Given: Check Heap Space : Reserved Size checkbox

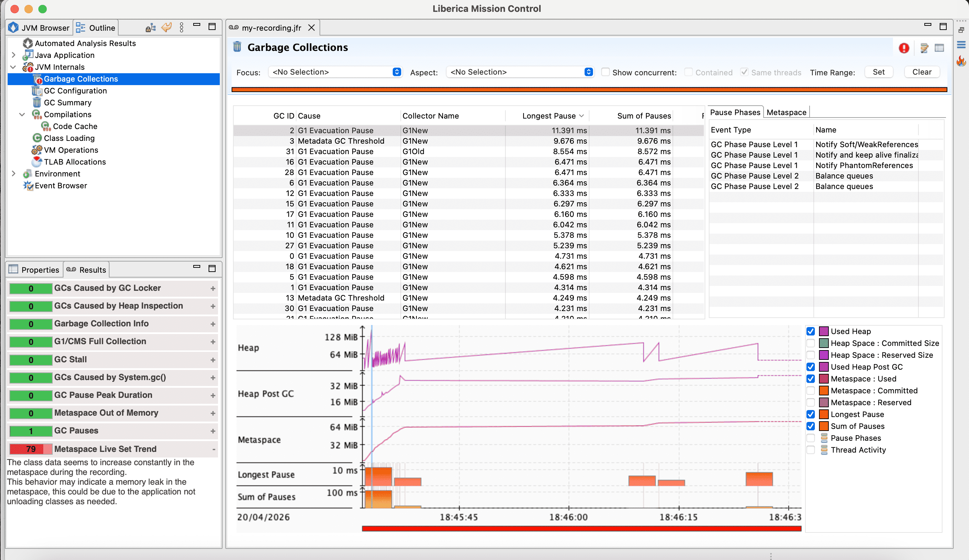Looking at the screenshot, I should click(x=811, y=355).
